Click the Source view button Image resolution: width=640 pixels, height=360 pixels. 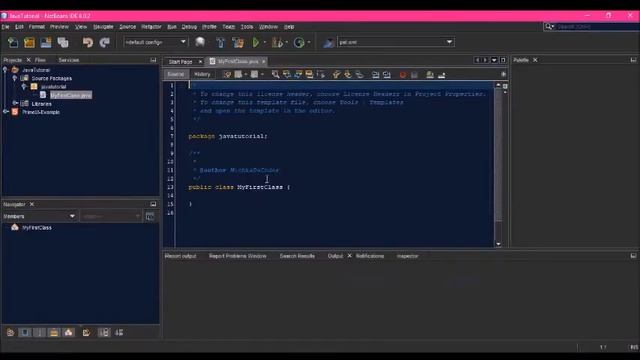coord(176,74)
